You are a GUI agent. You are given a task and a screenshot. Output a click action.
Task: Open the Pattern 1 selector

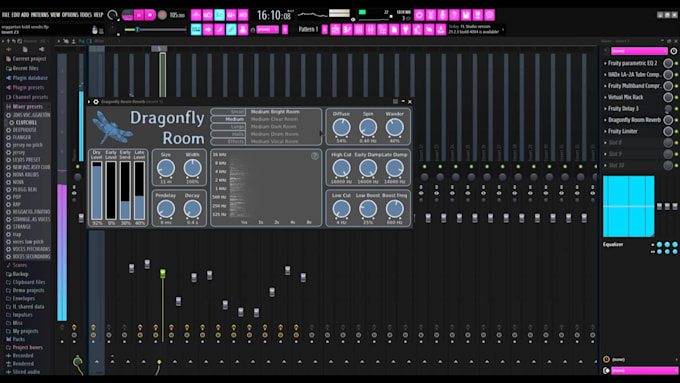coord(308,29)
